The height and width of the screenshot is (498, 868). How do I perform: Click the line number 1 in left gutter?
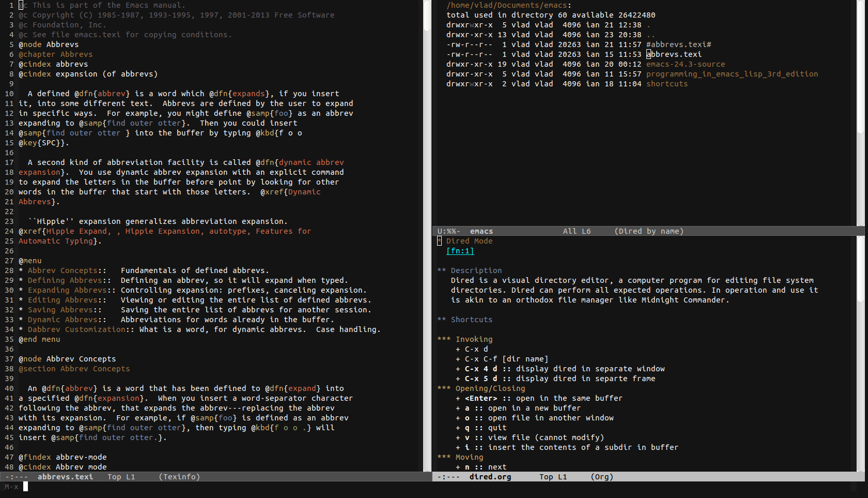pos(11,5)
